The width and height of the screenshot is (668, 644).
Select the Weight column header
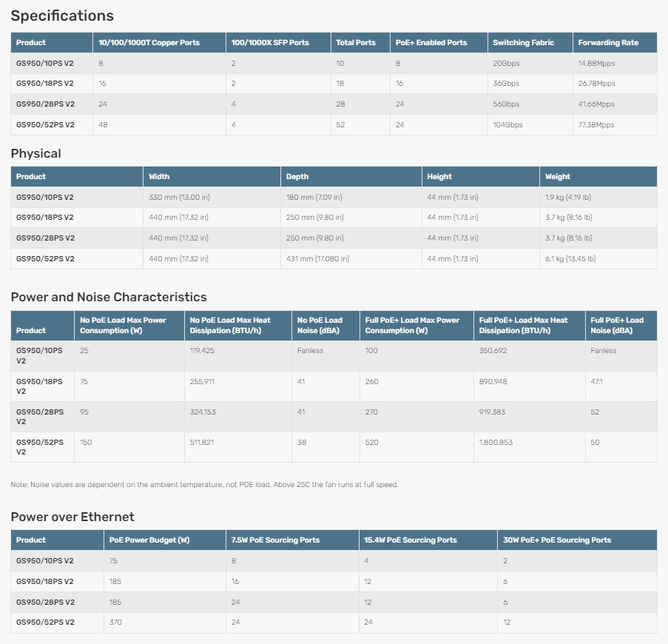point(558,177)
